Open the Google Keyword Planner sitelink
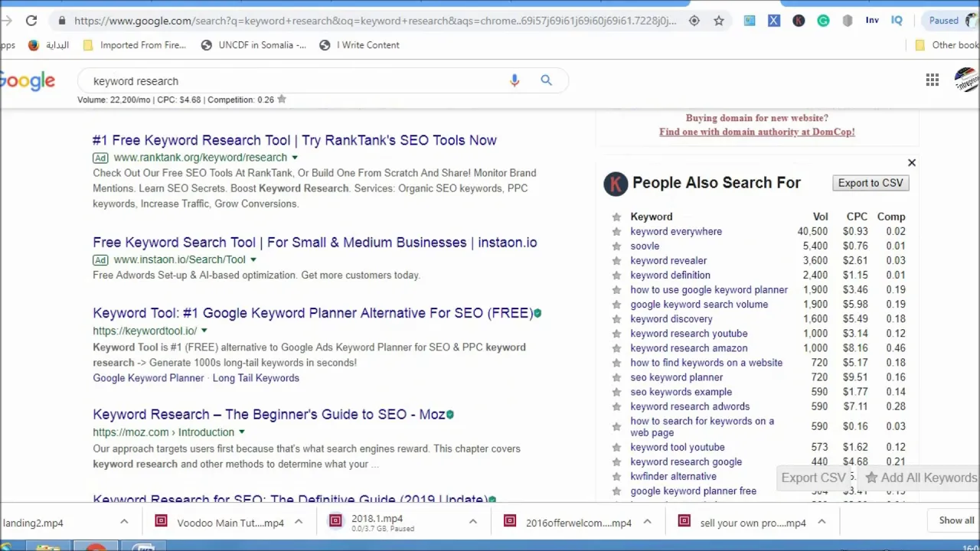980x551 pixels. click(149, 378)
